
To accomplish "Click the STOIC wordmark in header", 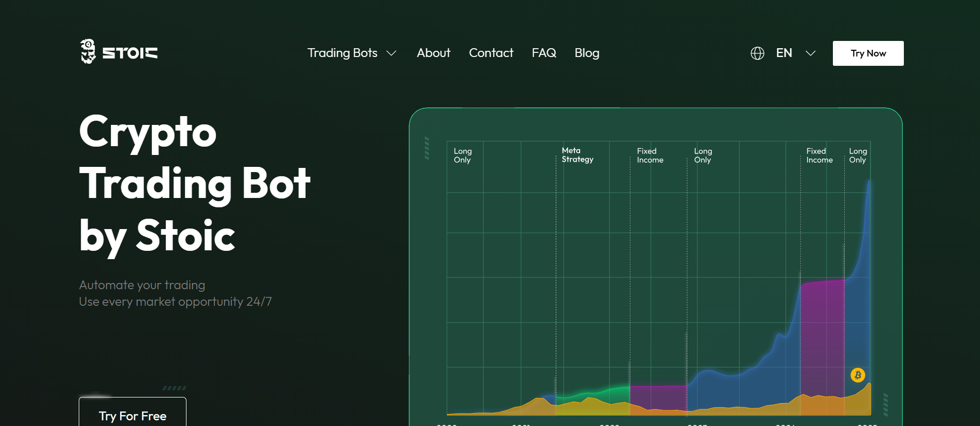I will click(130, 53).
